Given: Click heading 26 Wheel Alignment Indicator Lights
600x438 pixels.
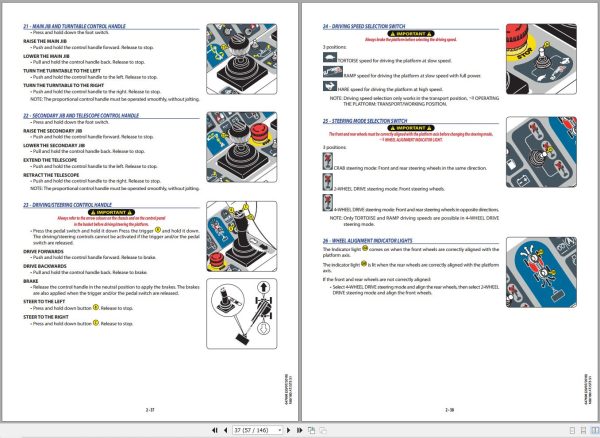Looking at the screenshot, I should click(x=367, y=240).
